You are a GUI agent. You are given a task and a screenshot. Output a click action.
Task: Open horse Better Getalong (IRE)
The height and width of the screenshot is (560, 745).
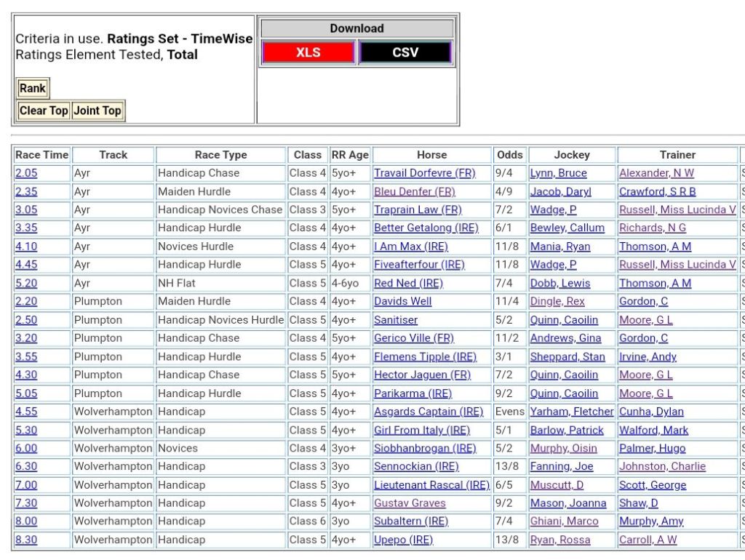pyautogui.click(x=426, y=228)
